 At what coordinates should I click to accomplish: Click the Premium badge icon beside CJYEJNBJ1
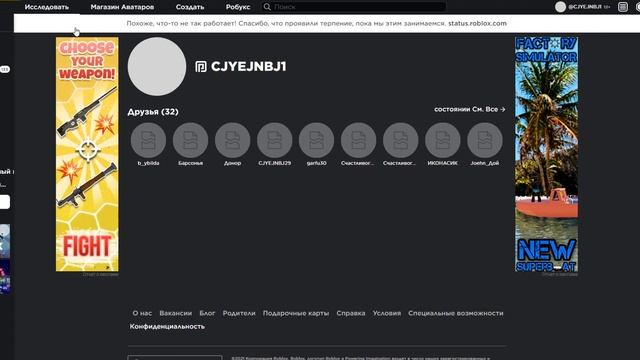(201, 67)
